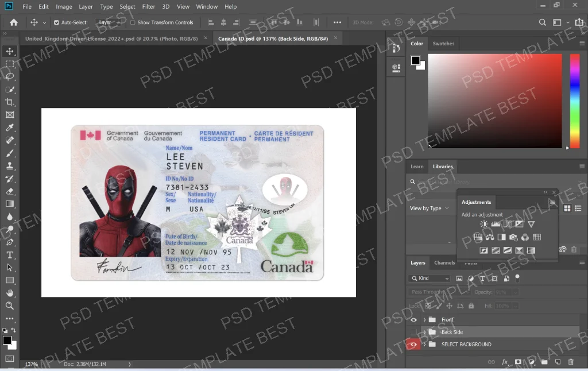Switch Libraries to list view

[578, 208]
